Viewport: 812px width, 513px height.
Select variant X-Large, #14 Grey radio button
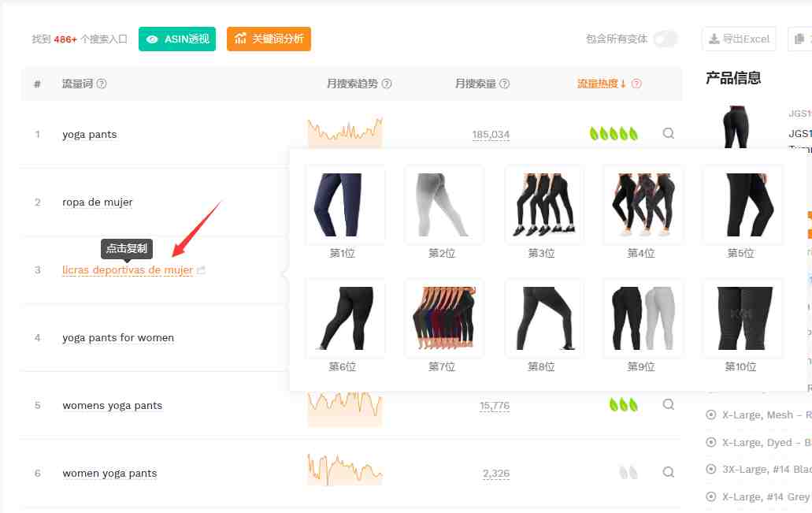coord(711,496)
